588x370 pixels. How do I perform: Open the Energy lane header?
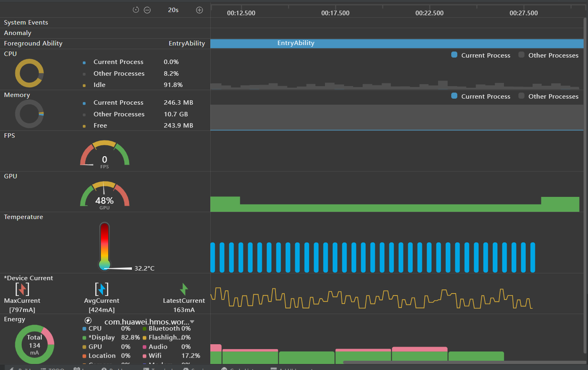(x=14, y=319)
